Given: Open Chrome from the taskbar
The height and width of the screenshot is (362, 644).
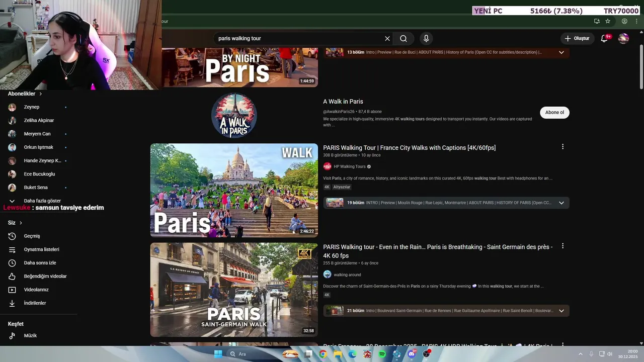Looking at the screenshot, I should click(x=323, y=354).
